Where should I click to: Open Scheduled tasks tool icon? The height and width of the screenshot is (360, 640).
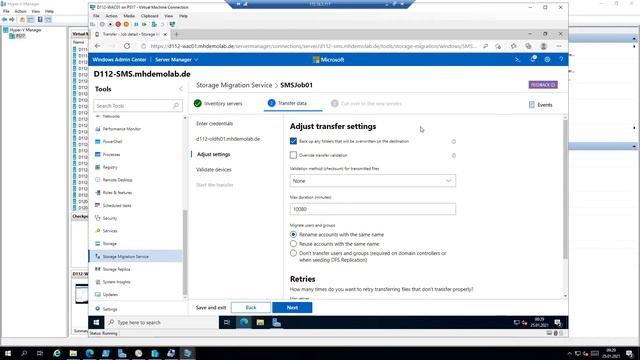98,205
